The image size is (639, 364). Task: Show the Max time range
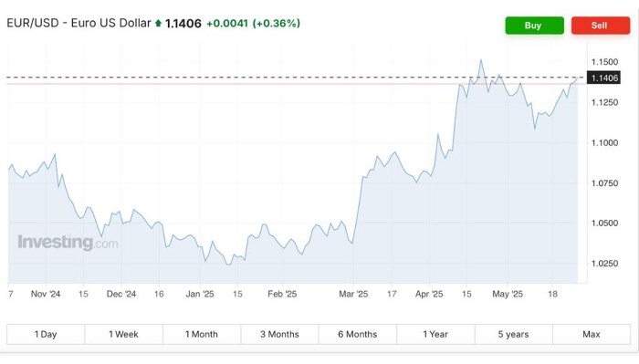[592, 334]
